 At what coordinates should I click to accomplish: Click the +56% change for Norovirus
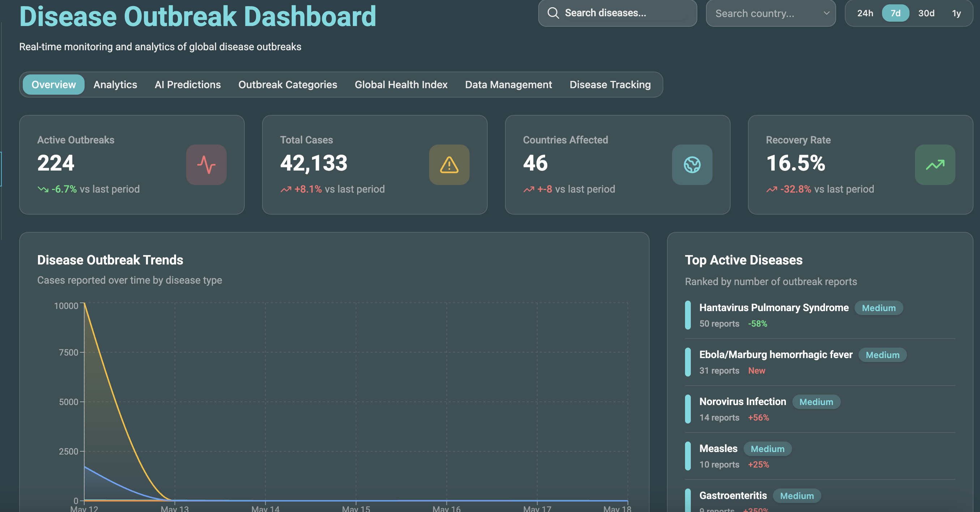click(758, 418)
